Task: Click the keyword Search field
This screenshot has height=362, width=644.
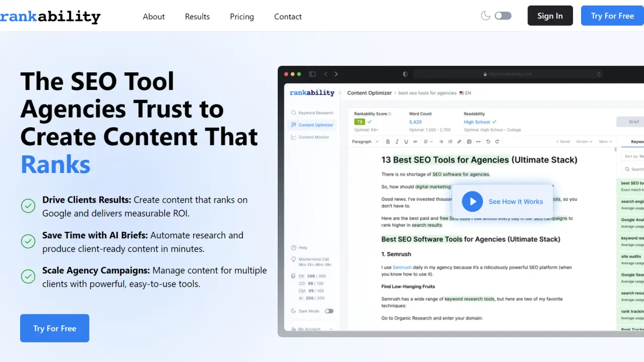Action: point(633,169)
